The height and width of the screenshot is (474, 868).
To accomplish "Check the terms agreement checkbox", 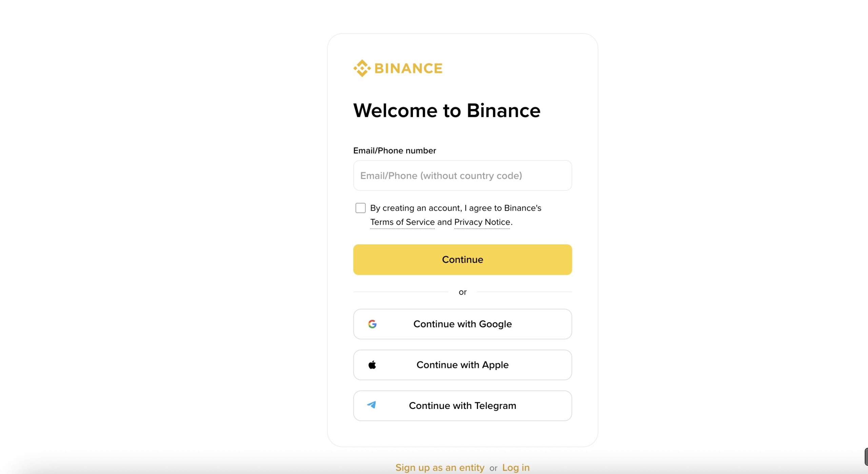I will click(360, 208).
